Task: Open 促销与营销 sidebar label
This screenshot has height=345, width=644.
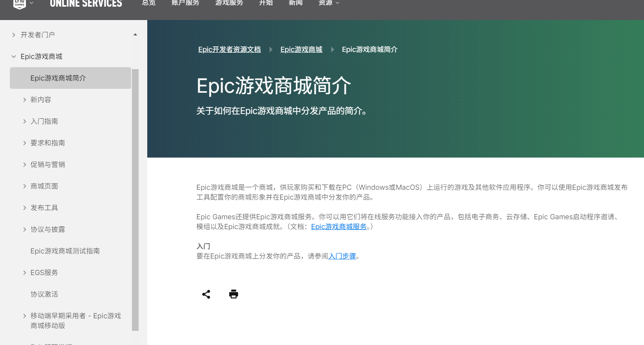Action: click(x=48, y=165)
